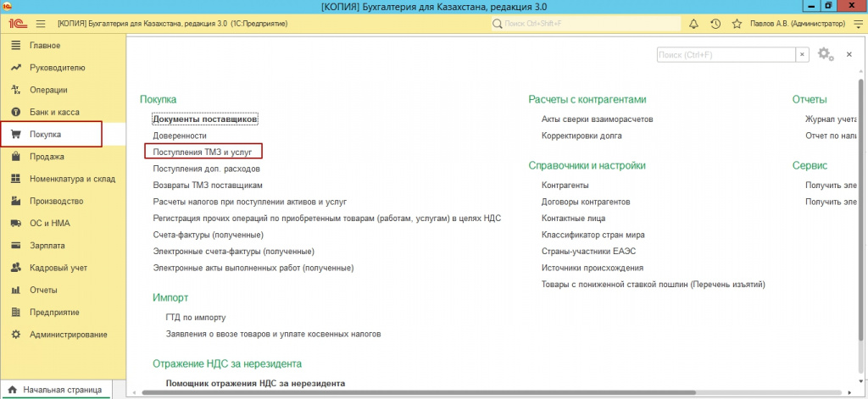
Task: Open Классификатор стран мира
Action: 593,236
